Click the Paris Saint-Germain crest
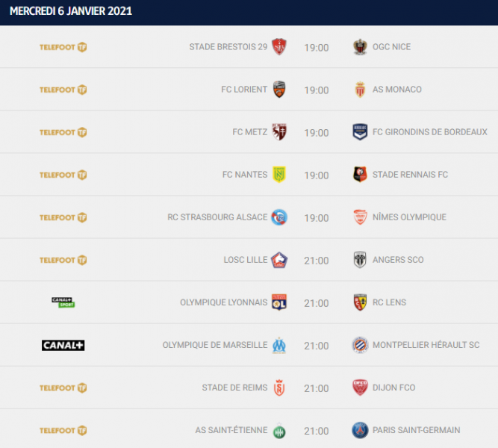This screenshot has width=498, height=448. click(x=360, y=430)
